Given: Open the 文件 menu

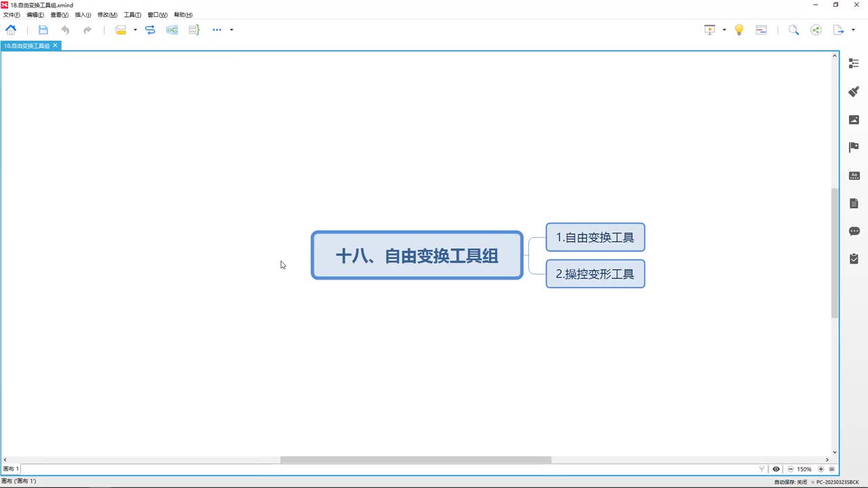Looking at the screenshot, I should [12, 15].
